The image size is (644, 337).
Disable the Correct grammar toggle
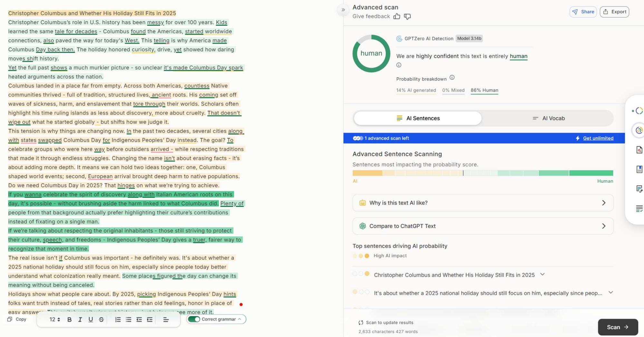(194, 319)
